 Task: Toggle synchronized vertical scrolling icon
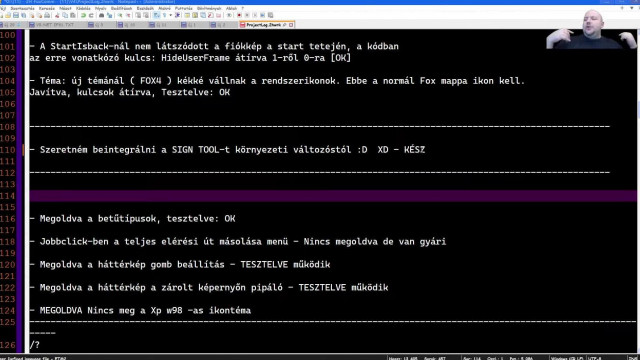[x=138, y=16]
